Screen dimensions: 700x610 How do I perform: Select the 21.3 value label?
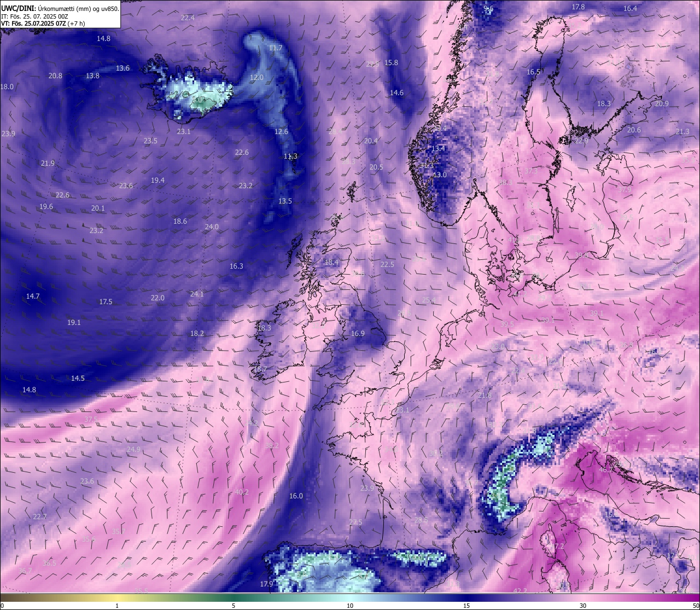[x=682, y=132]
